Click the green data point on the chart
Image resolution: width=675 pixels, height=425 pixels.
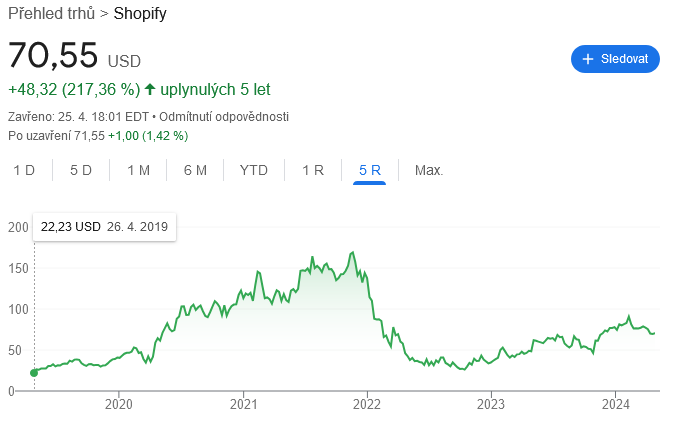34,373
